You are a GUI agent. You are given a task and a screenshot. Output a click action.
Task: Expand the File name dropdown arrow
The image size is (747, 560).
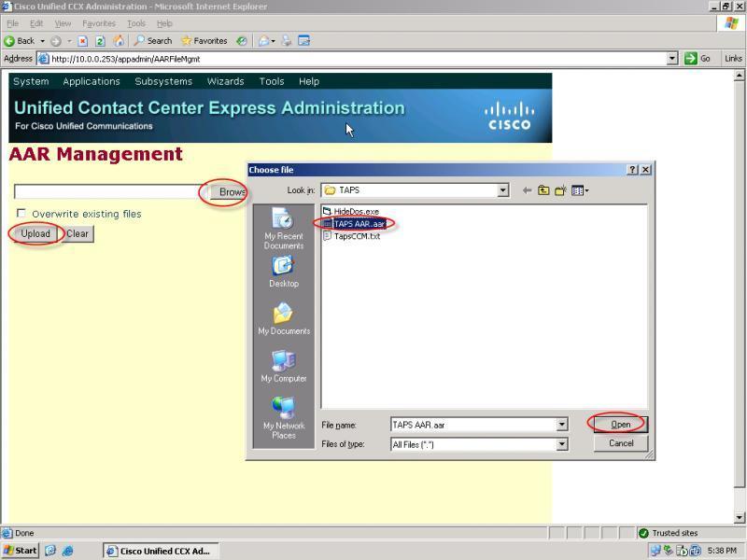point(562,425)
